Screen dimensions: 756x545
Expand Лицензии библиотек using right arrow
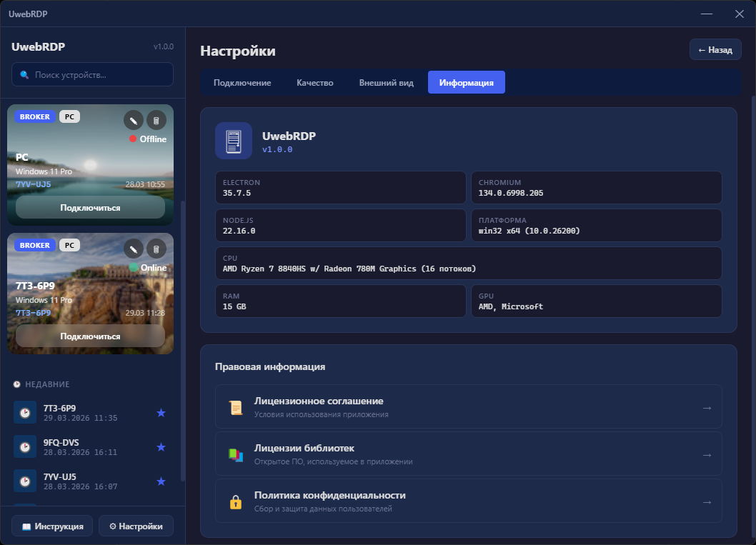coord(707,455)
